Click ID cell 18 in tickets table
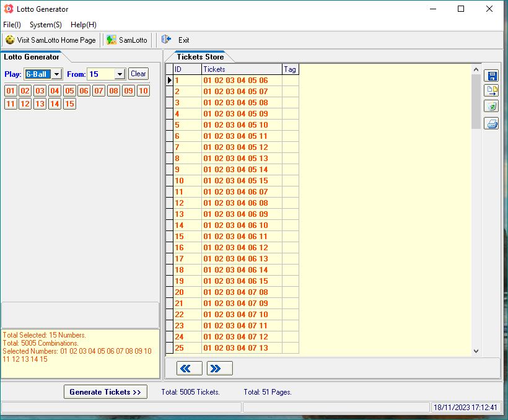This screenshot has width=508, height=420. point(188,270)
